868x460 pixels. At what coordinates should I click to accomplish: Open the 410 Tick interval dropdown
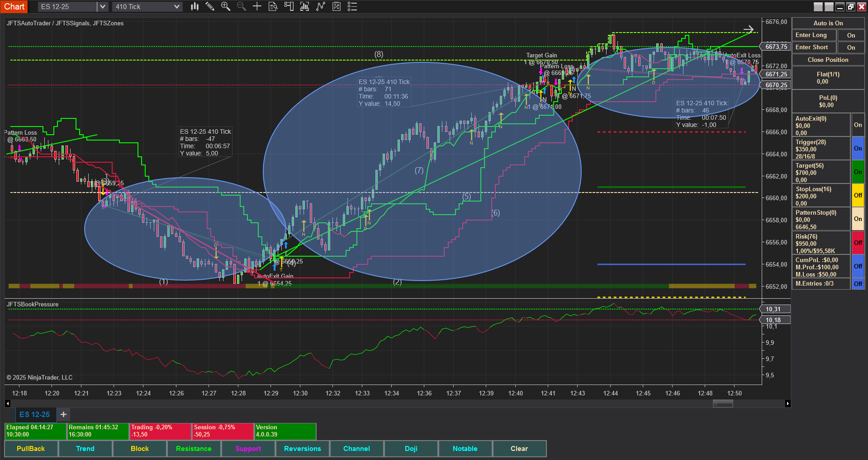pyautogui.click(x=177, y=7)
